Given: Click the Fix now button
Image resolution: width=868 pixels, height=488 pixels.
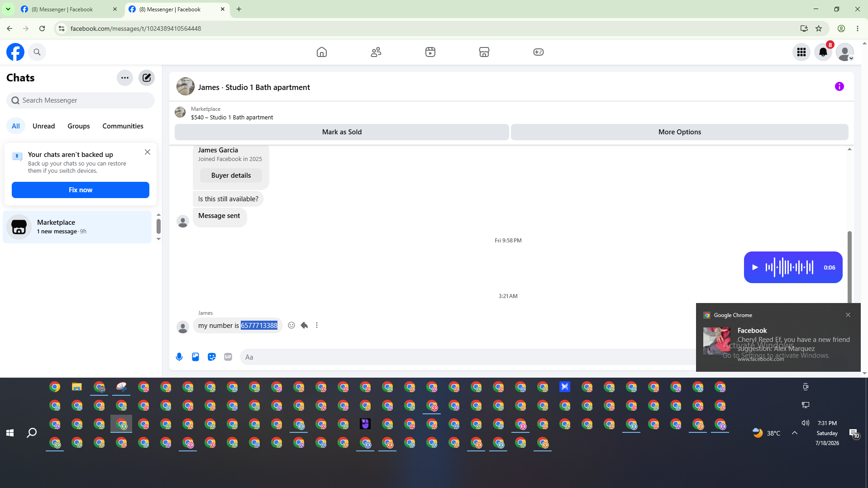Looking at the screenshot, I should tap(81, 190).
